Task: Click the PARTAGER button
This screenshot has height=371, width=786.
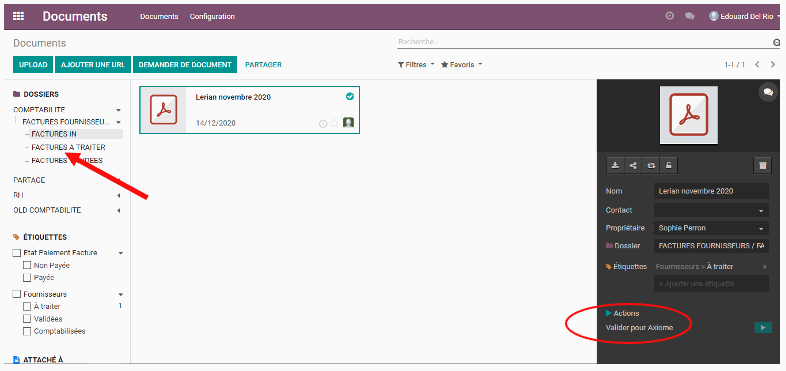Action: [263, 65]
